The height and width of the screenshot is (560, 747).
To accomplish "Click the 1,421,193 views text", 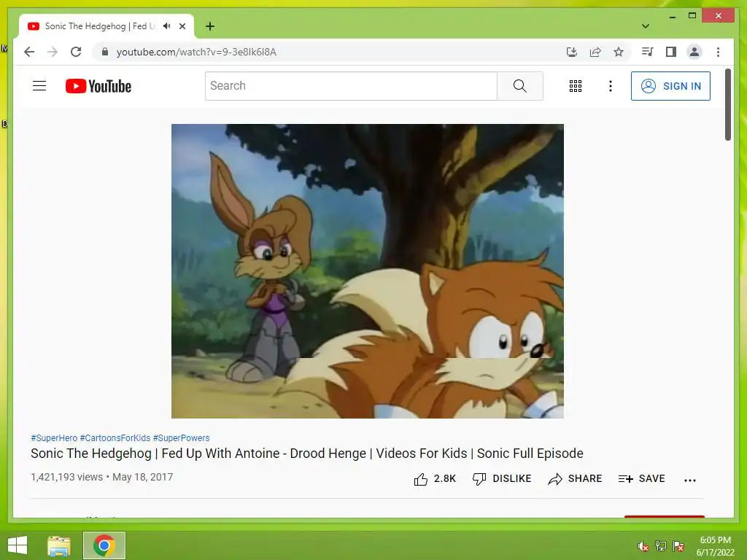I will [66, 477].
